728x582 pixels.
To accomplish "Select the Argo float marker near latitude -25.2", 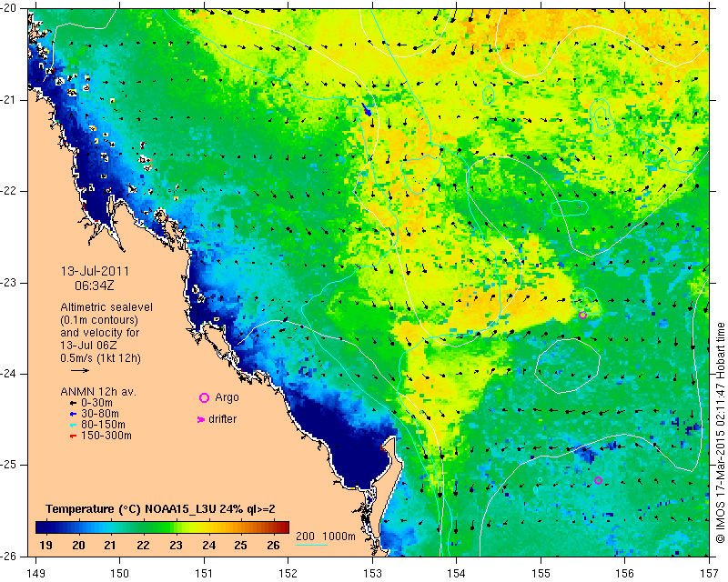I will coord(599,480).
